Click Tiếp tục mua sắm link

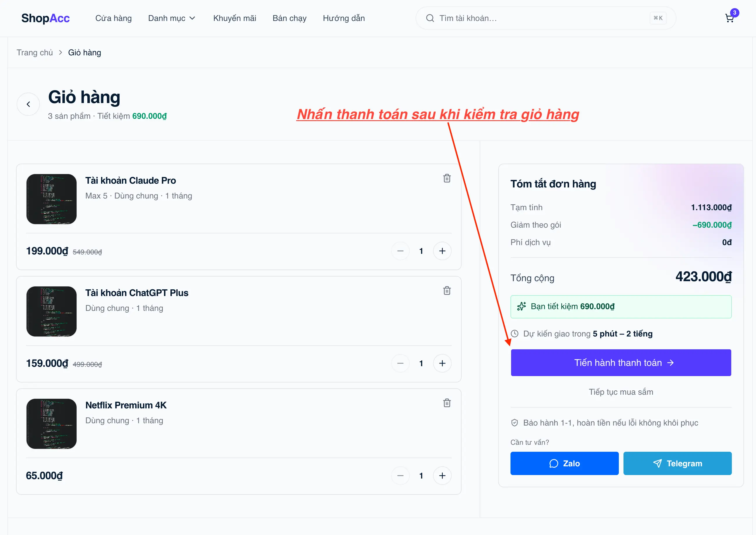point(621,392)
